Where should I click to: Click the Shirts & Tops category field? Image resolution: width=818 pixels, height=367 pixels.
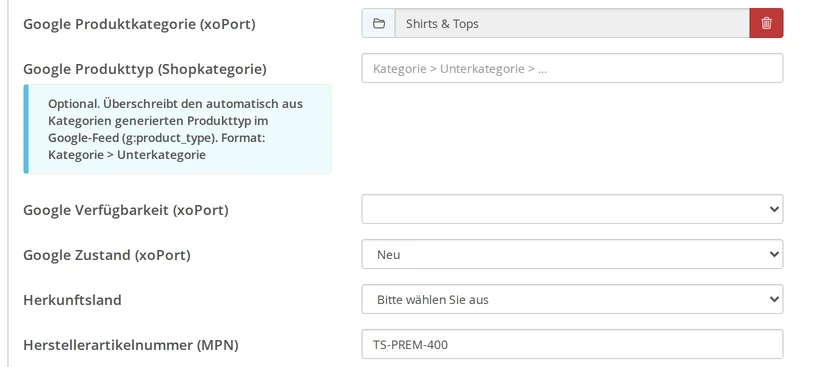[x=572, y=23]
